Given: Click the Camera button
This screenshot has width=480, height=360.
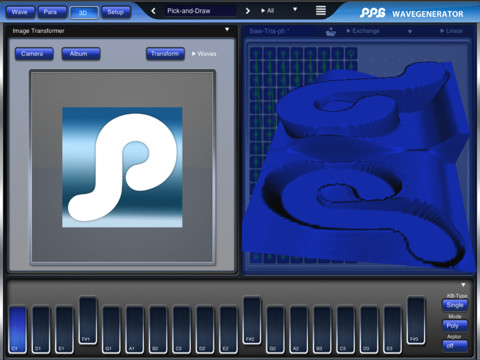Looking at the screenshot, I should click(x=34, y=54).
